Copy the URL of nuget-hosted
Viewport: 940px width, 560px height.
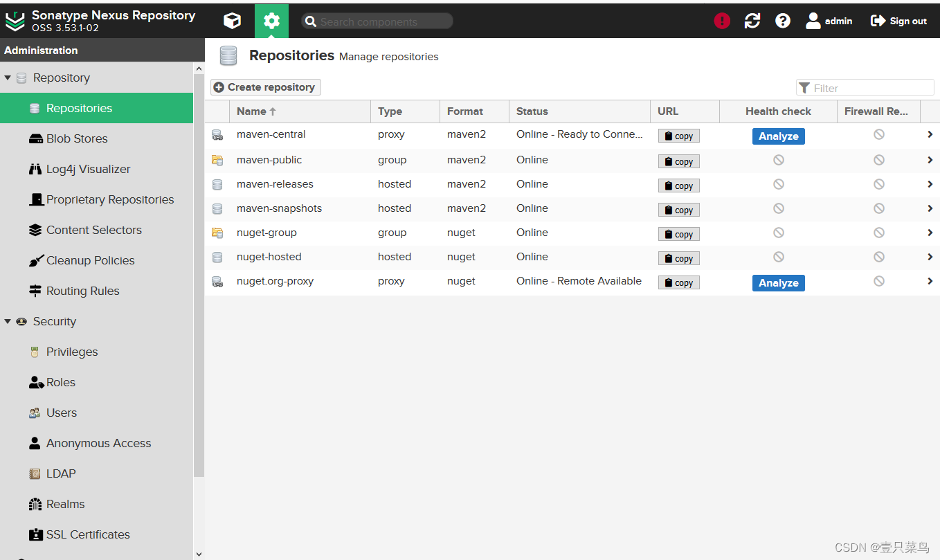(x=679, y=258)
